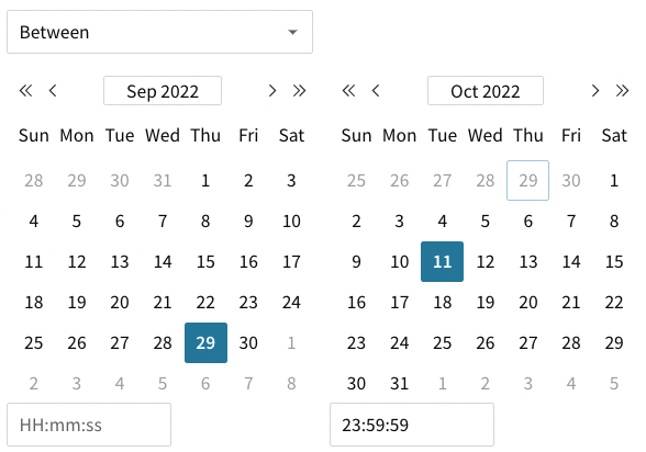
Task: Select September 29 in left calendar
Action: 206,343
